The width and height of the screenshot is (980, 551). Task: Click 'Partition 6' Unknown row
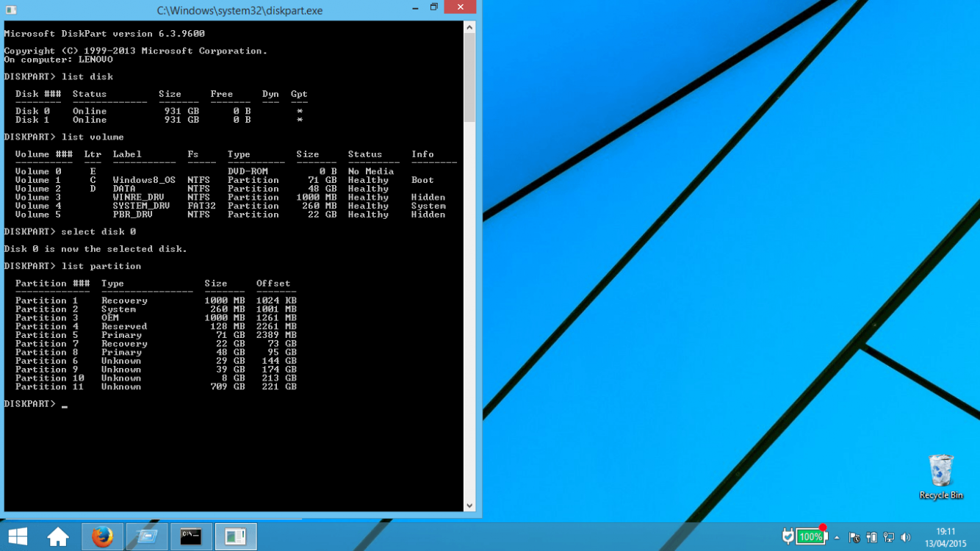click(x=156, y=361)
